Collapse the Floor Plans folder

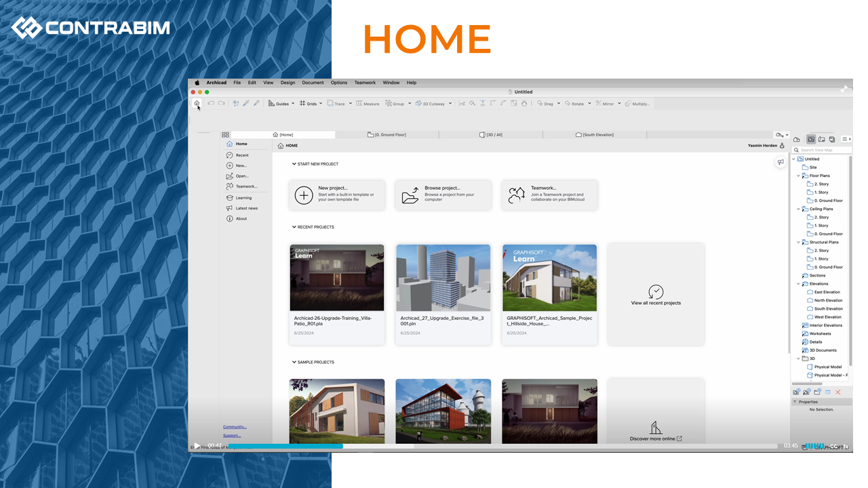(x=798, y=176)
